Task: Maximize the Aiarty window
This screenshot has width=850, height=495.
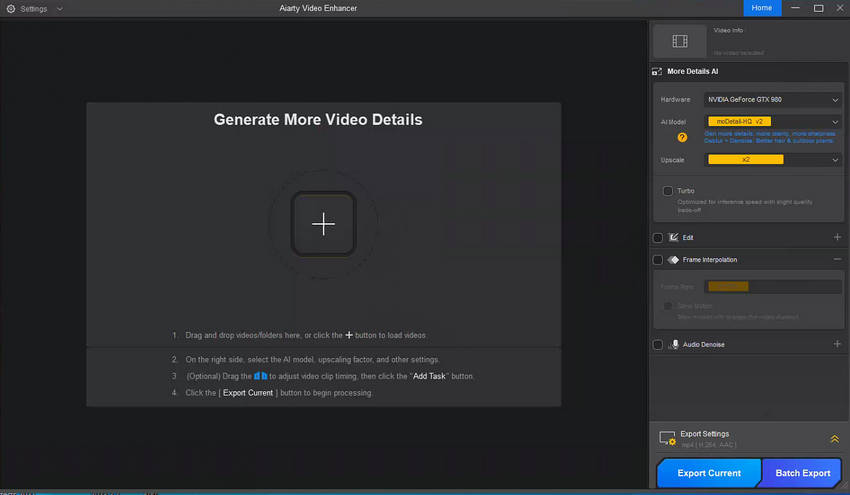Action: (x=819, y=8)
